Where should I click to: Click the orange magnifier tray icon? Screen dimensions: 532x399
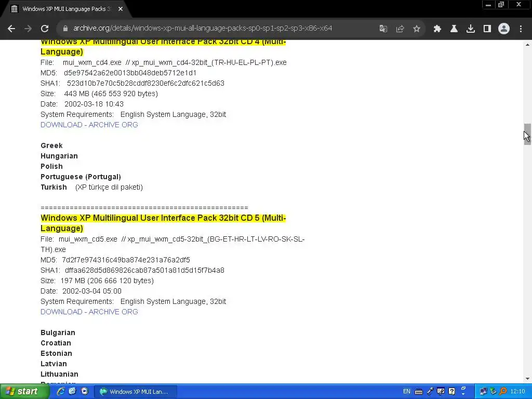coord(503,392)
